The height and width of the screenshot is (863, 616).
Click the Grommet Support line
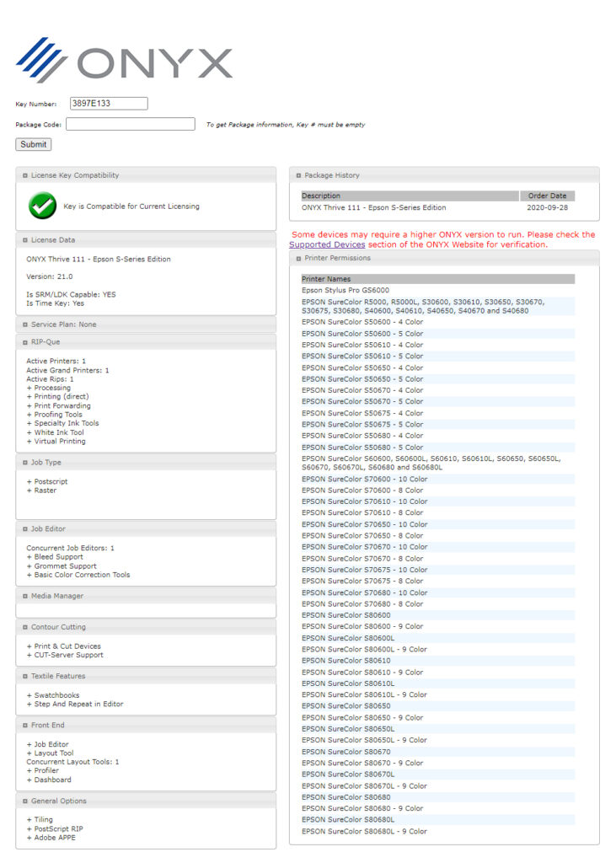[62, 566]
